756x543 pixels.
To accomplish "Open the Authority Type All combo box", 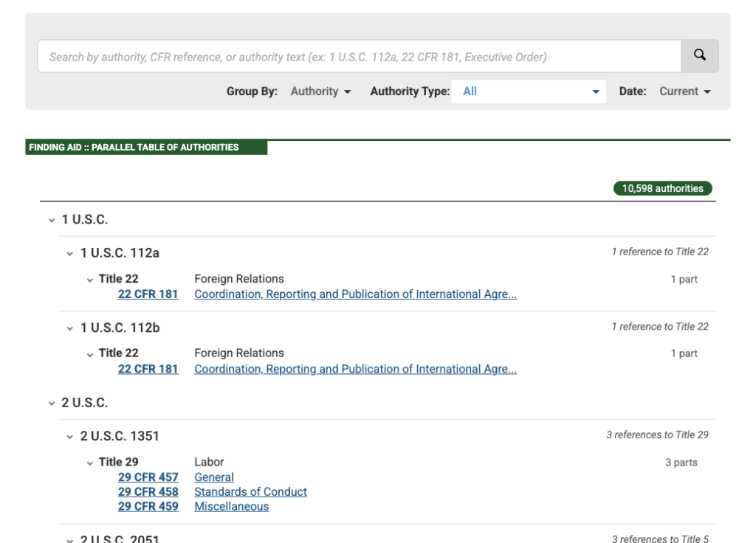I will pos(529,91).
